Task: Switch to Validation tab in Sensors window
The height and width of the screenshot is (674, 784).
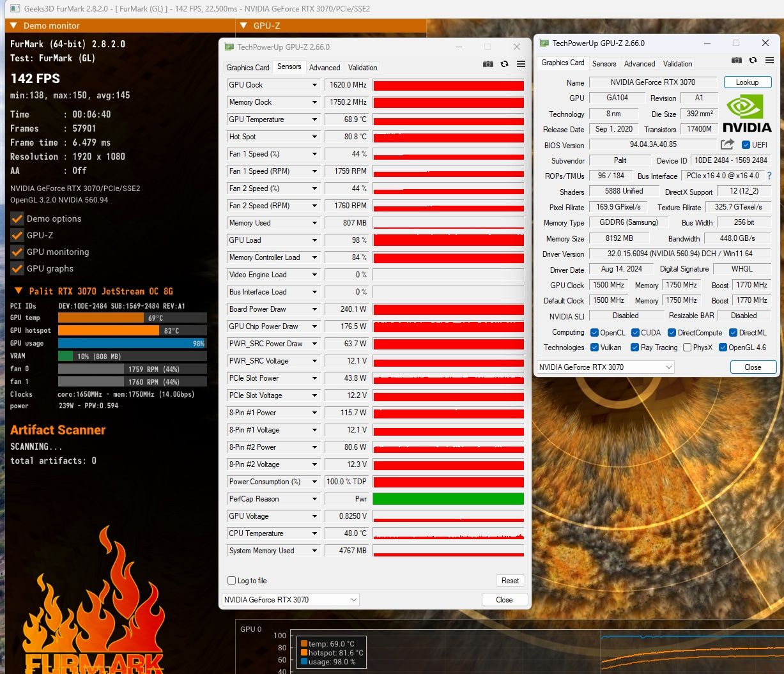Action: click(363, 68)
